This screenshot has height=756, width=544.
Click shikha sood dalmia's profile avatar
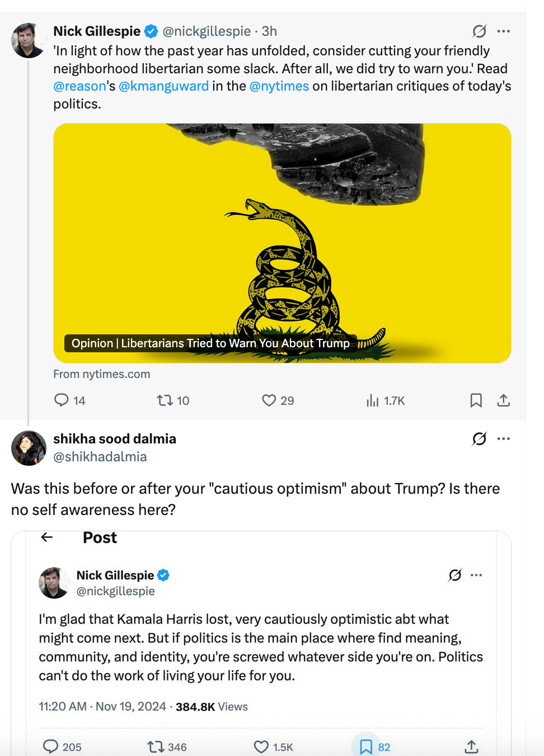[x=29, y=448]
